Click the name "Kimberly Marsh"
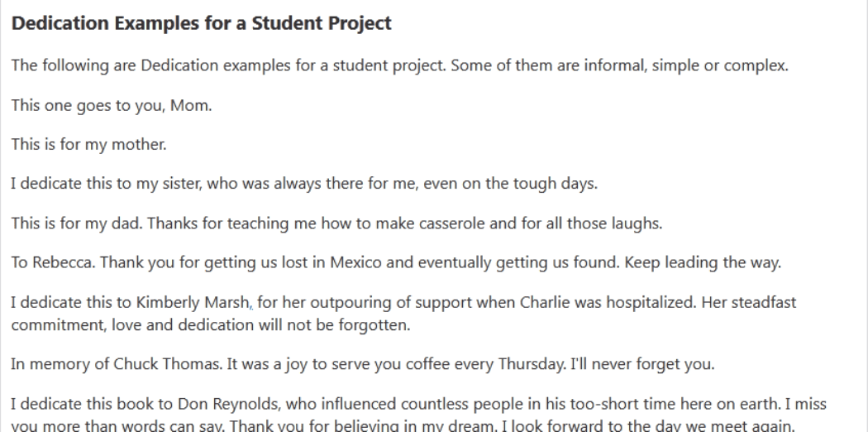Image resolution: width=868 pixels, height=432 pixels. coord(193,302)
